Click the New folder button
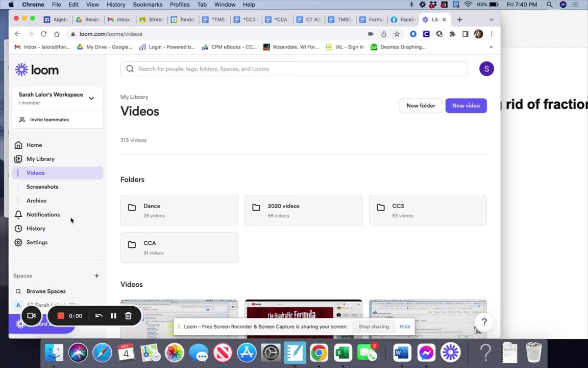Image resolution: width=588 pixels, height=368 pixels. (421, 105)
